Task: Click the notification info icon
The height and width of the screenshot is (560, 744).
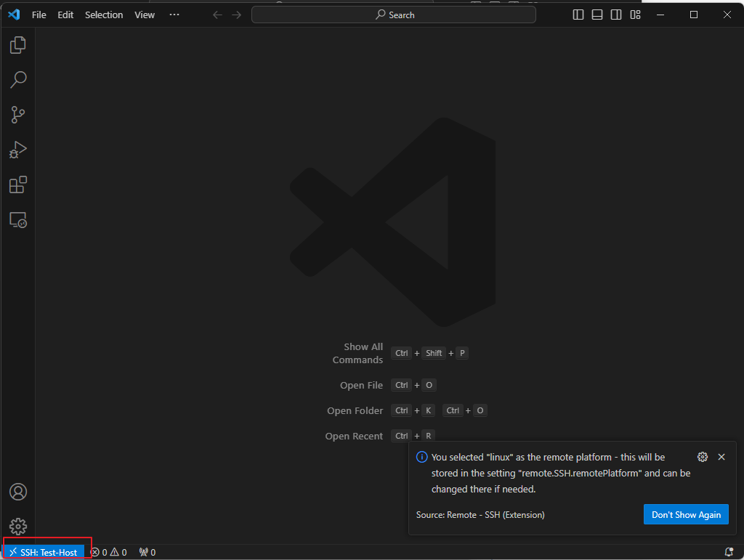Action: click(422, 457)
